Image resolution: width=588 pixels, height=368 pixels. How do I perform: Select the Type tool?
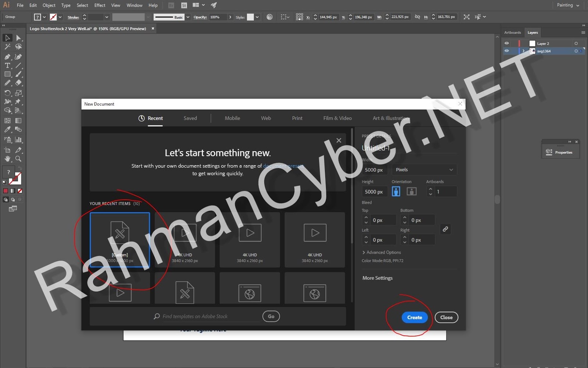tap(7, 65)
